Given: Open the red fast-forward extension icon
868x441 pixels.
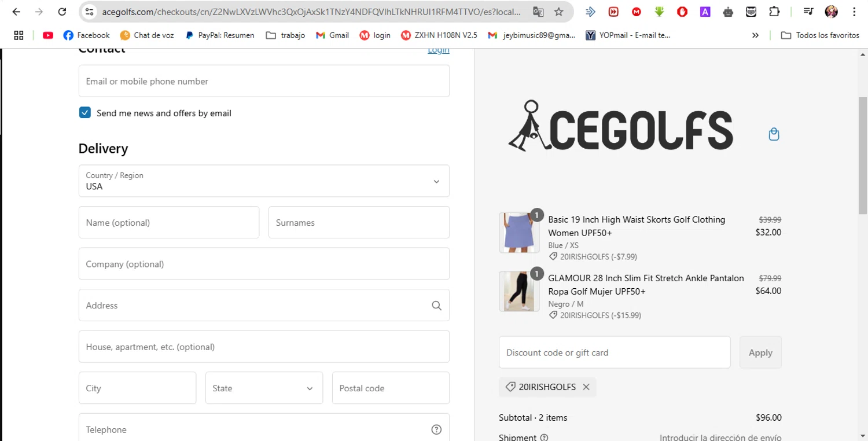Looking at the screenshot, I should [x=613, y=12].
